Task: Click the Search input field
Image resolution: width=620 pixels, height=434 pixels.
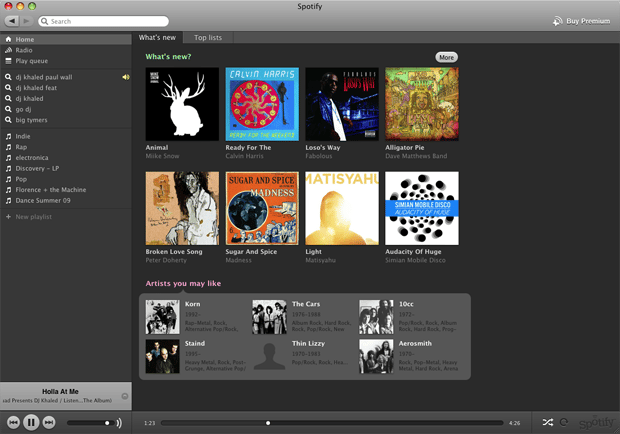Action: point(104,21)
